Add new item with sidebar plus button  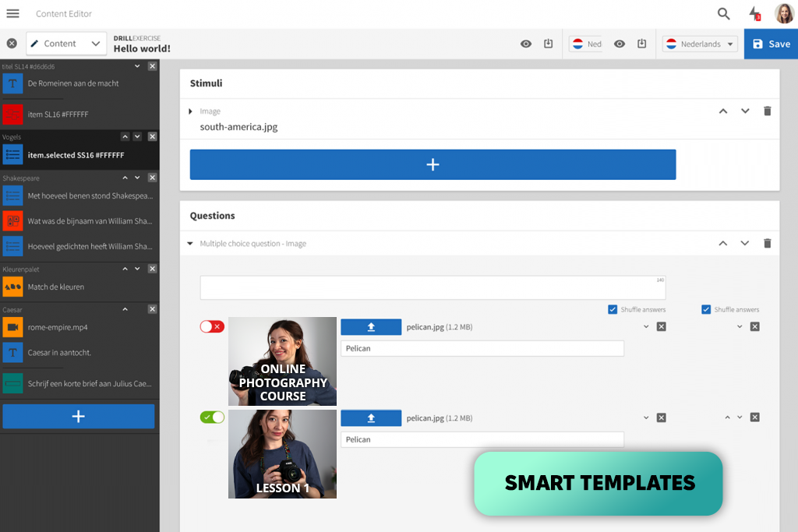79,417
